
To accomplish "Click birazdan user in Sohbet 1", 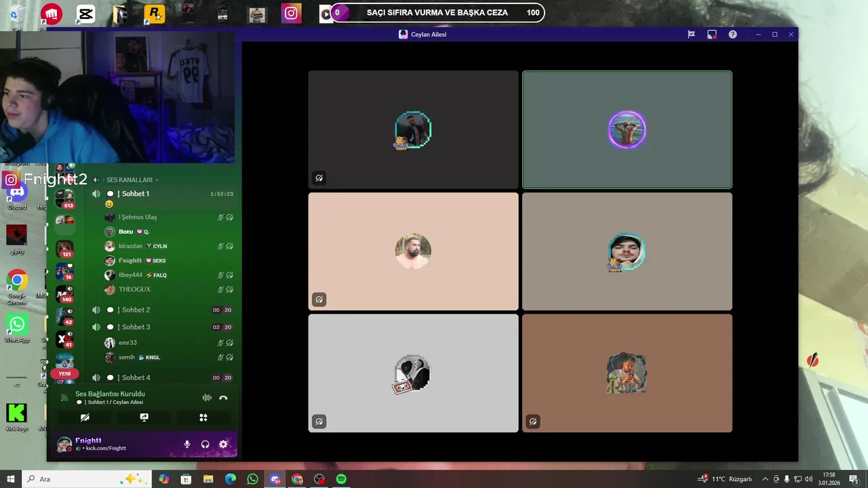I will point(170,246).
